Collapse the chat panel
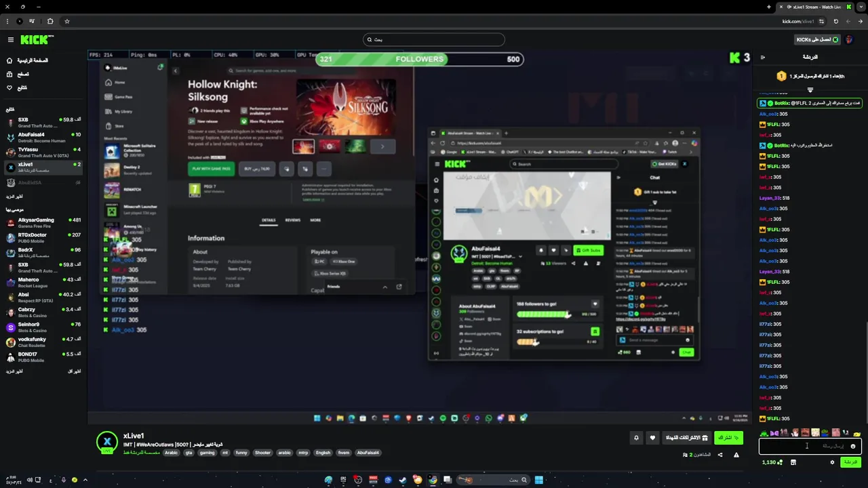 click(x=763, y=58)
